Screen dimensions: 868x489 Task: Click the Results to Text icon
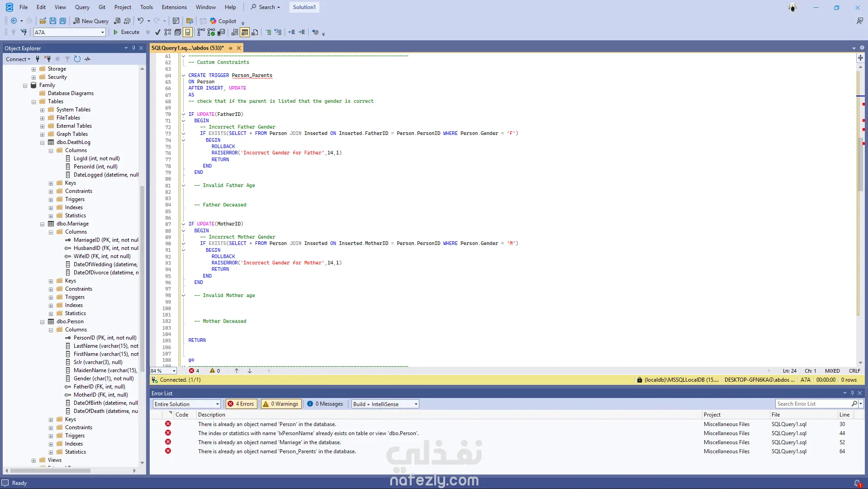(x=235, y=32)
